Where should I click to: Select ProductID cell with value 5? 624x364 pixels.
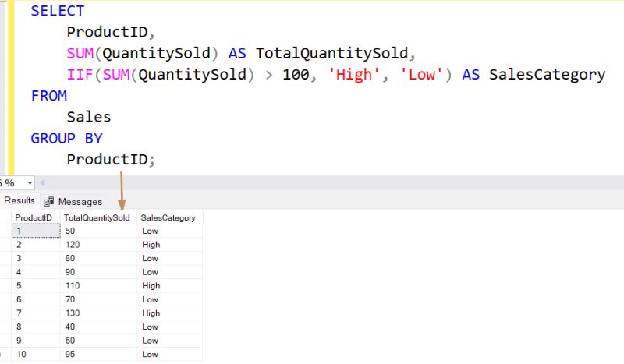coord(36,285)
